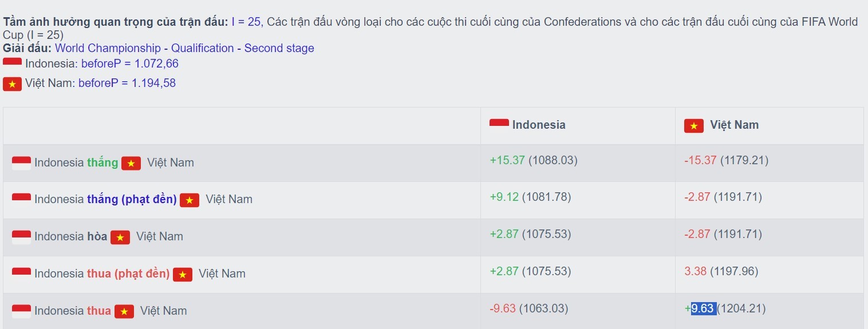Click the '+15.37 (1088.03)' Indonesia cell

click(x=533, y=160)
